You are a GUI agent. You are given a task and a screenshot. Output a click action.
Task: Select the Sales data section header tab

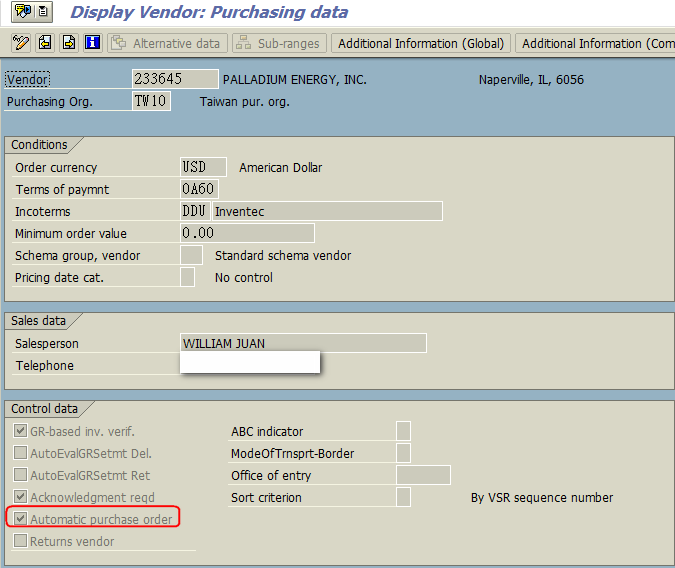tap(39, 321)
